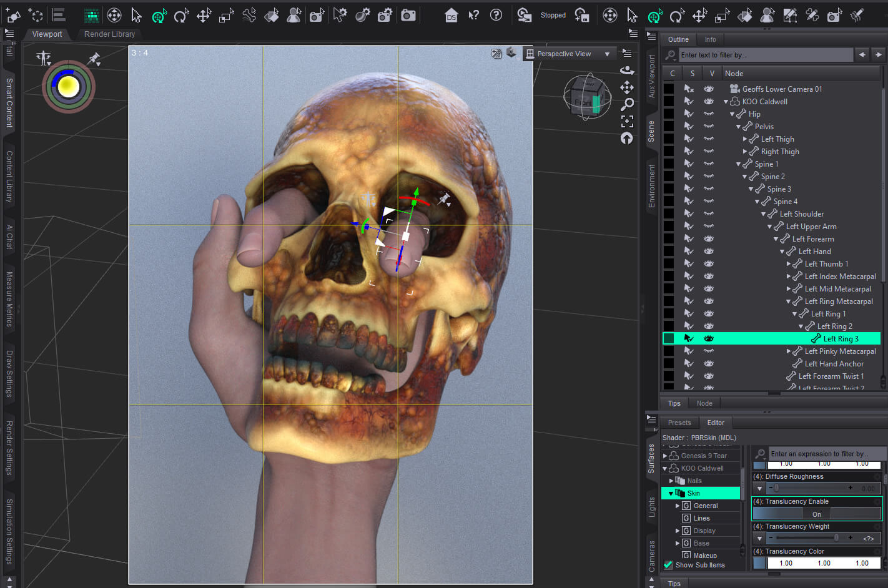Toggle Translucency Enable On switch
Image resolution: width=888 pixels, height=588 pixels.
[817, 514]
